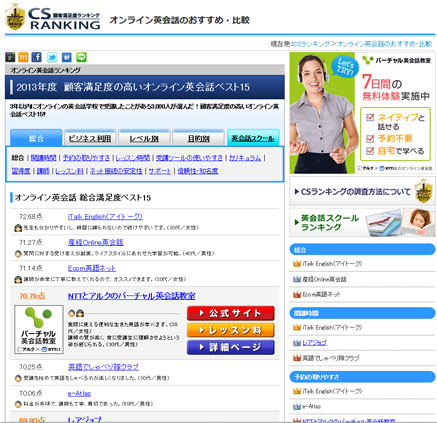The image size is (437, 423).
Task: Click the blue 詳細ページ button
Action: pos(231,347)
